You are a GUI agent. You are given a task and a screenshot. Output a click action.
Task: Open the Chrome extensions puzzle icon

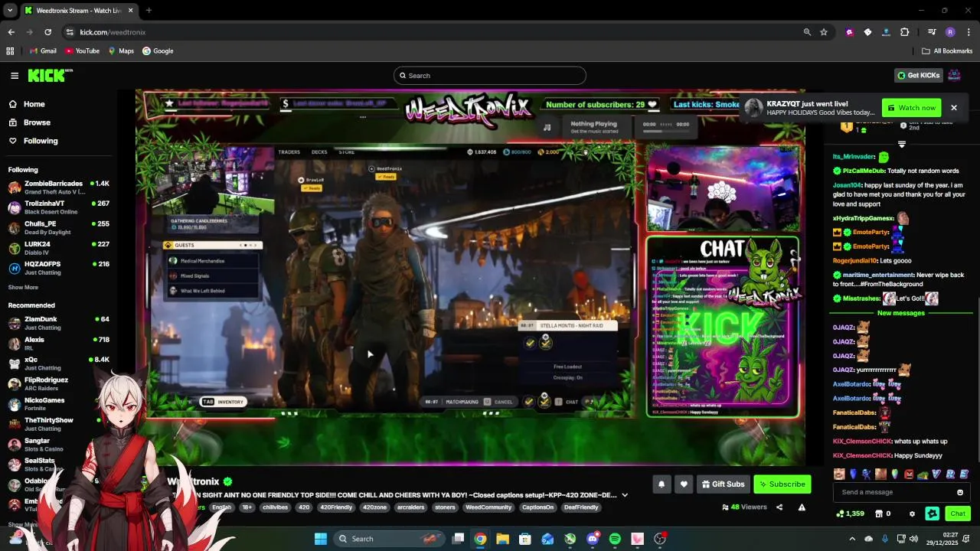pos(905,32)
